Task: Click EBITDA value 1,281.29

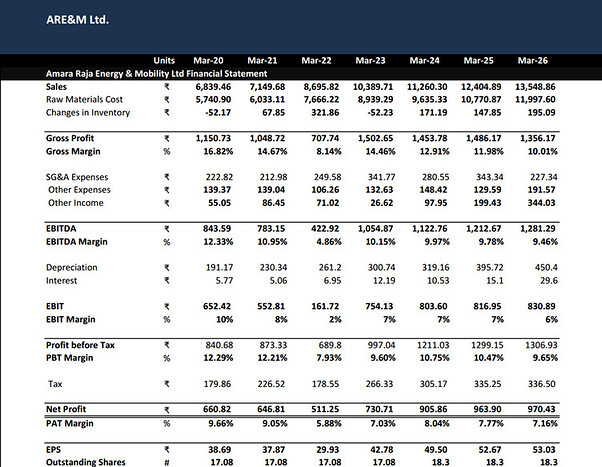Action: coord(538,229)
